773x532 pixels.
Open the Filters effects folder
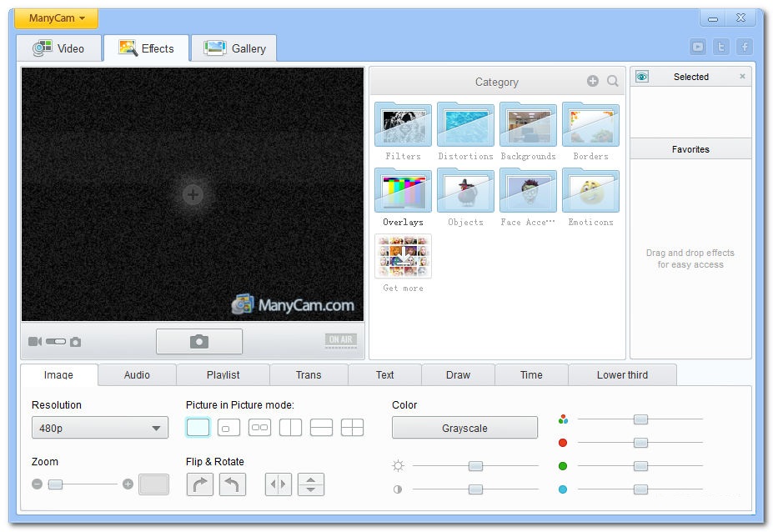tap(403, 125)
